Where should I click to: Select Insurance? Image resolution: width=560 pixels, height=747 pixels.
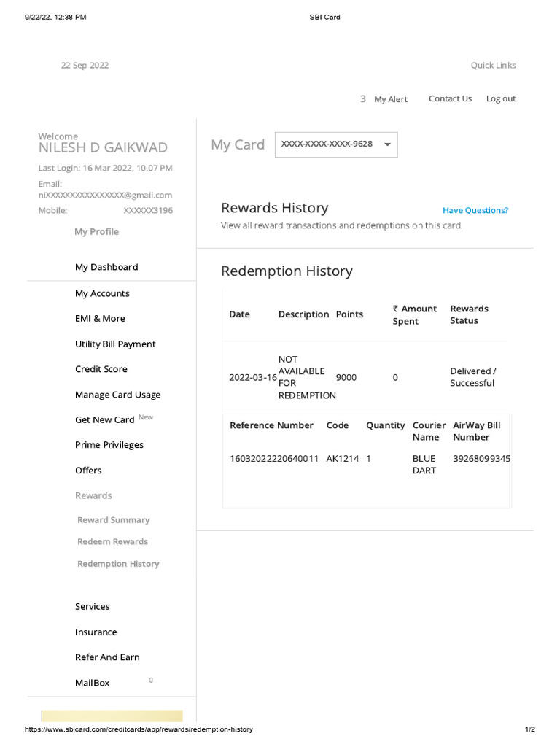click(96, 632)
